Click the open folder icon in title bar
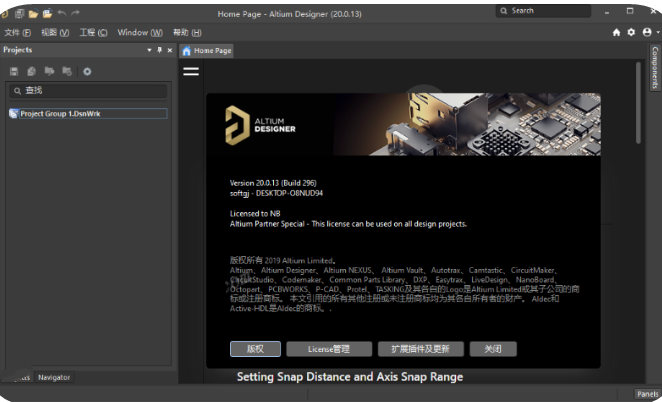 click(33, 14)
